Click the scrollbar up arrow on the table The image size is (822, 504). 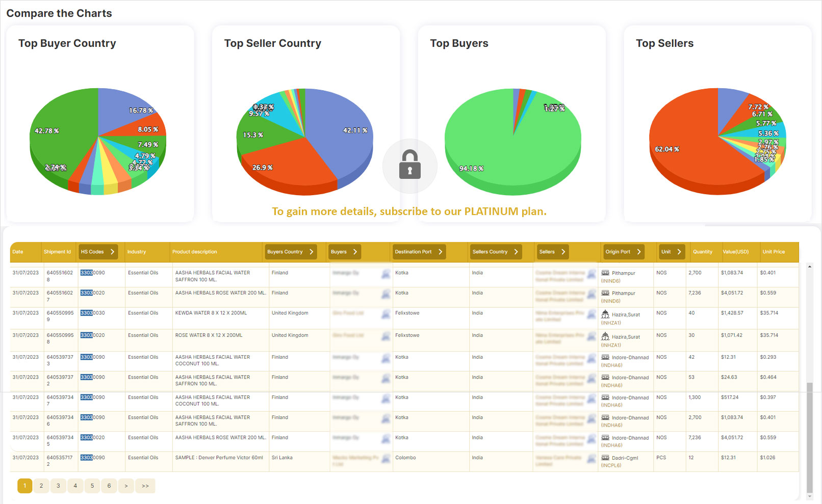click(x=810, y=266)
